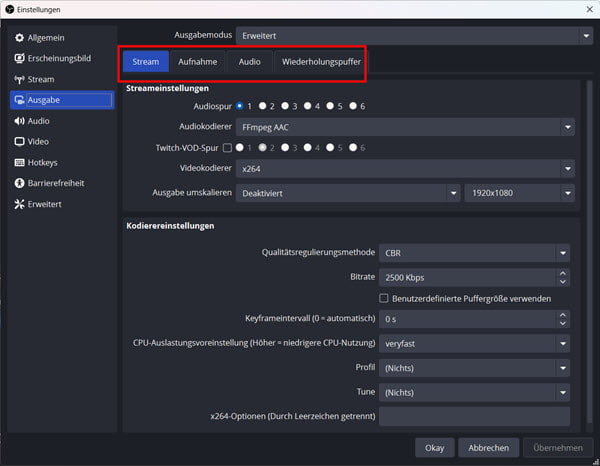
Task: Select the Erscheinungsbild sidebar icon
Action: [x=19, y=58]
